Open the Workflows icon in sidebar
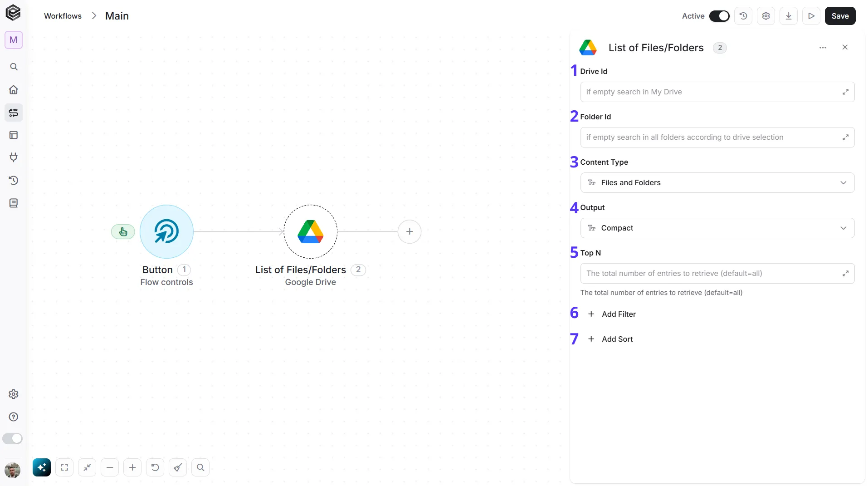 tap(14, 113)
